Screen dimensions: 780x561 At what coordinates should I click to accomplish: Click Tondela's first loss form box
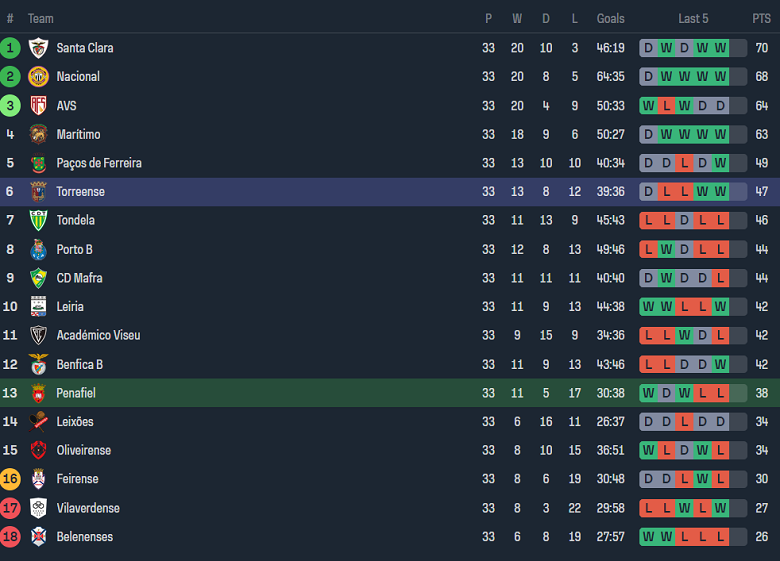648,220
